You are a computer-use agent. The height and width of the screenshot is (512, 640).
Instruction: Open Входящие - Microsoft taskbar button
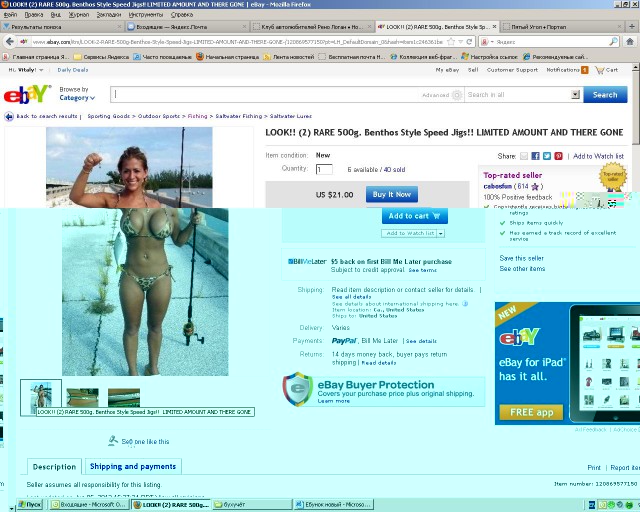click(89, 505)
